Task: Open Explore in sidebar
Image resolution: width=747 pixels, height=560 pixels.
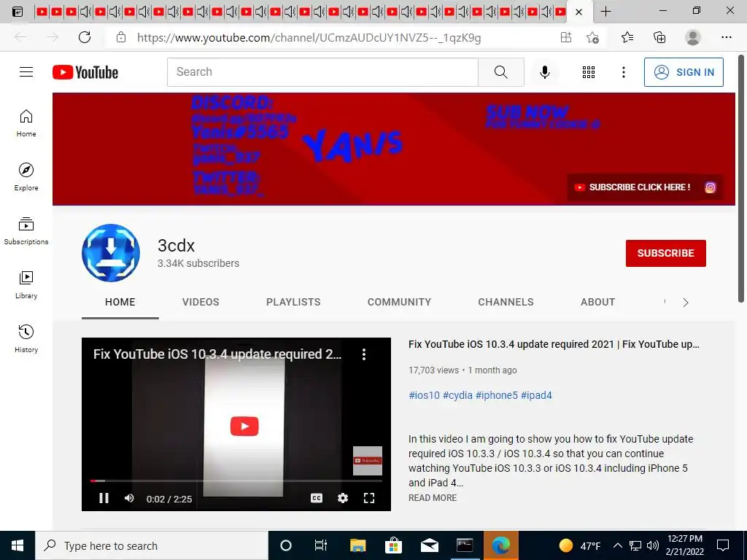Action: click(x=26, y=177)
